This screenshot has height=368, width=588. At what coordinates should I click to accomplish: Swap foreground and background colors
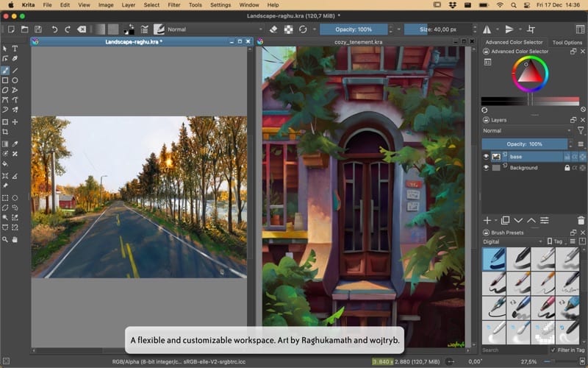pyautogui.click(x=131, y=26)
